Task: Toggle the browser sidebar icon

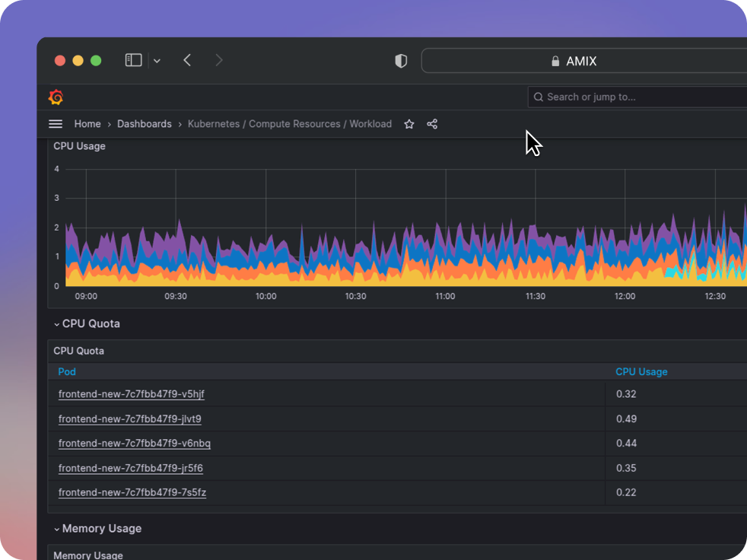Action: pos(133,60)
